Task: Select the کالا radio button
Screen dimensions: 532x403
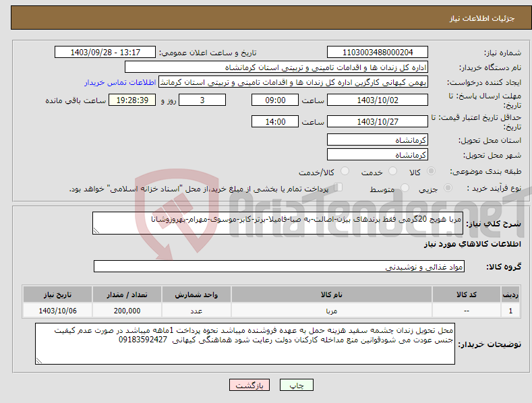Action: 432,171
